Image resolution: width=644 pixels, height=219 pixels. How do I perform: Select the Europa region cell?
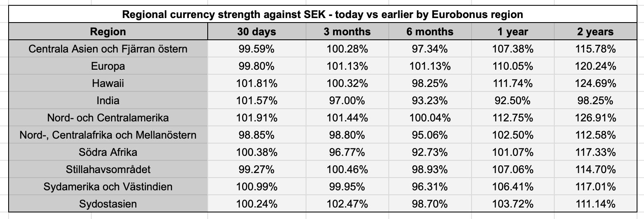[x=108, y=66]
